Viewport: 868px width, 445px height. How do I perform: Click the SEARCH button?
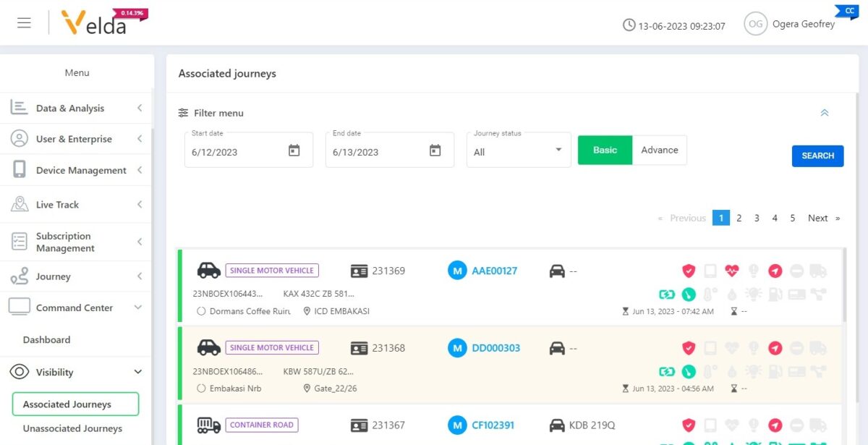pos(817,156)
